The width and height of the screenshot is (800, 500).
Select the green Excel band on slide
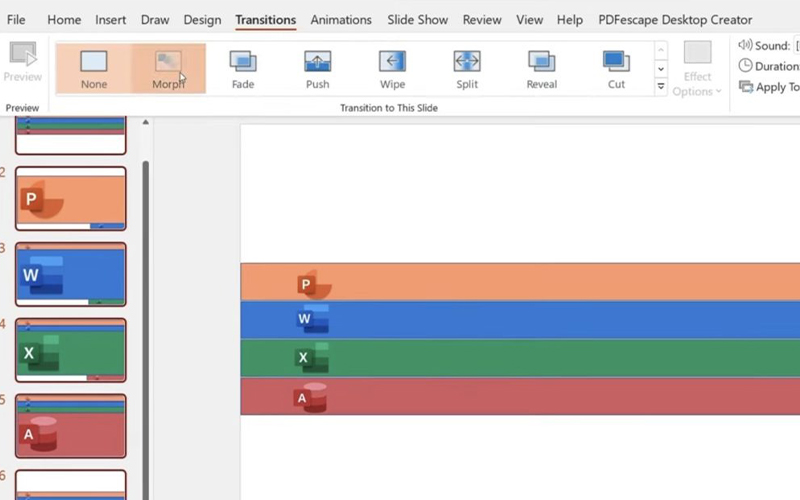pyautogui.click(x=520, y=358)
